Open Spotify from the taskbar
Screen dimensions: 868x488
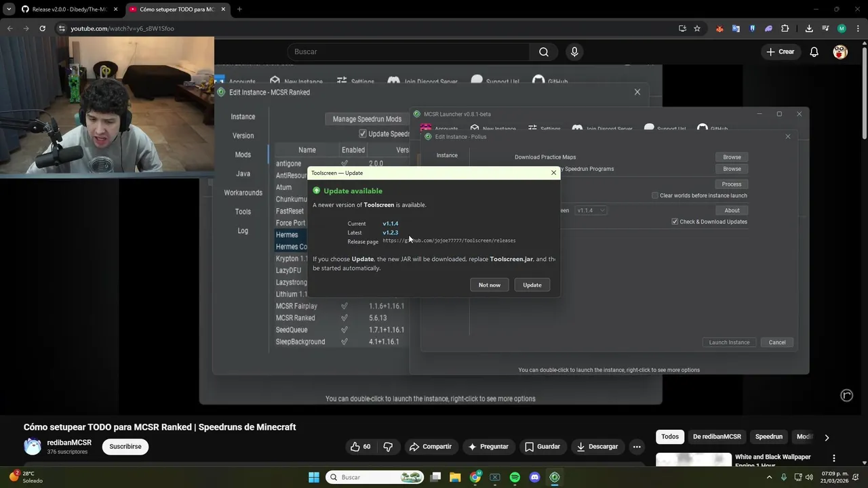[515, 477]
